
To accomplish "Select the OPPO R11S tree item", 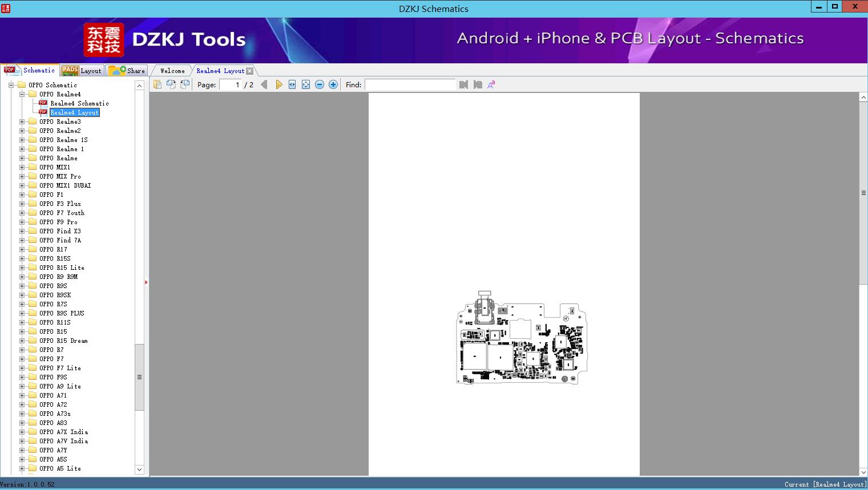I will click(55, 322).
